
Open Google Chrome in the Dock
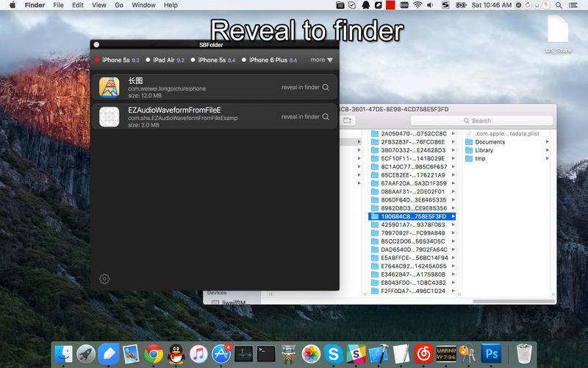(x=154, y=354)
